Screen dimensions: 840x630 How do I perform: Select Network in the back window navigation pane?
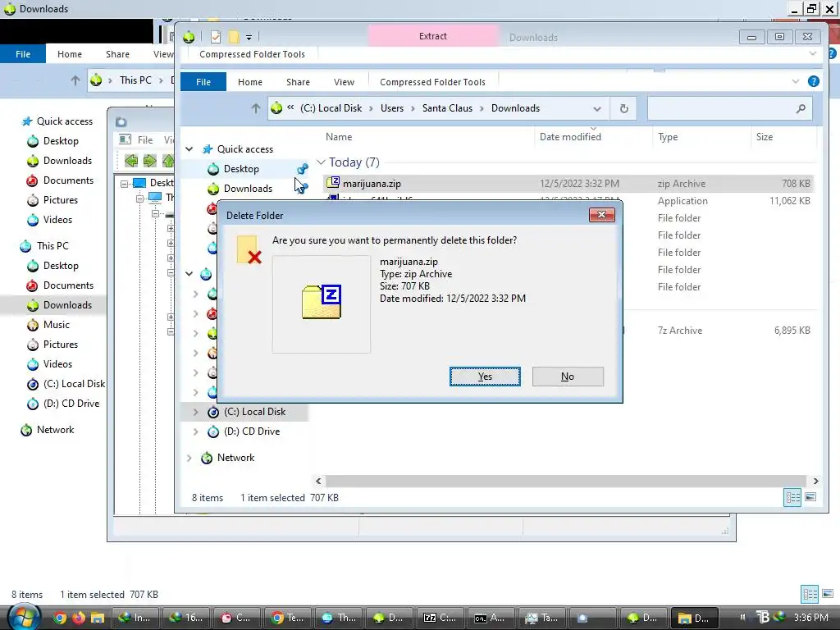pos(55,430)
